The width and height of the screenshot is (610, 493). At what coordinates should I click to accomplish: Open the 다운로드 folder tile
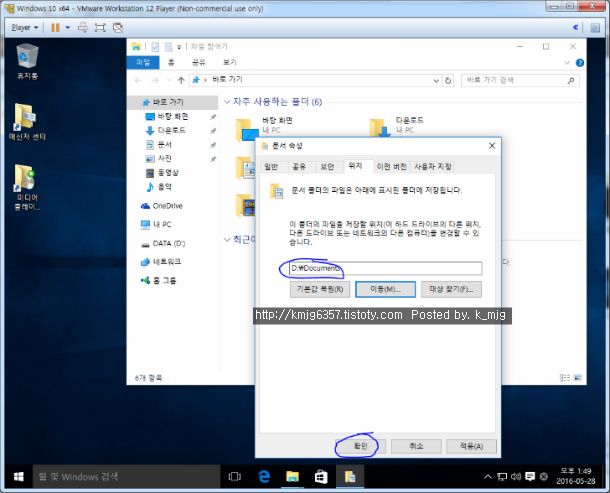coord(396,126)
